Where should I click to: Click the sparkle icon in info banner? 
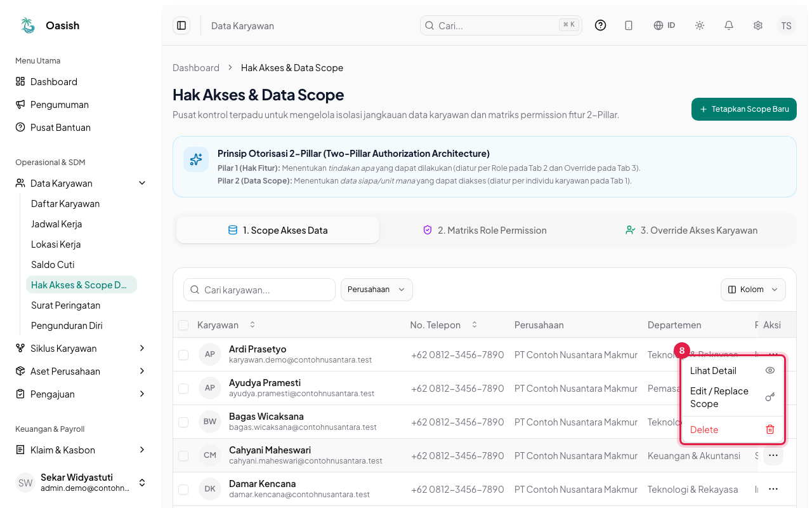[x=196, y=159]
